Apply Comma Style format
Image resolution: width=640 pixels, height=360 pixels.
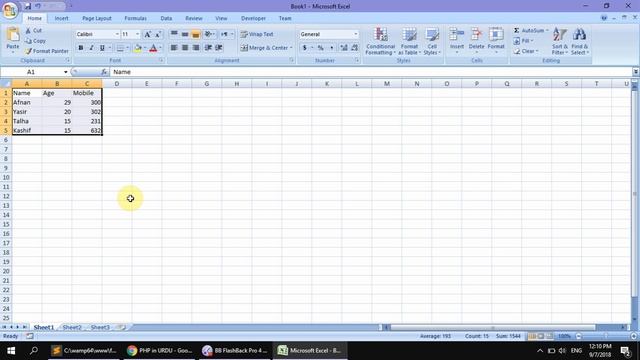(x=331, y=48)
